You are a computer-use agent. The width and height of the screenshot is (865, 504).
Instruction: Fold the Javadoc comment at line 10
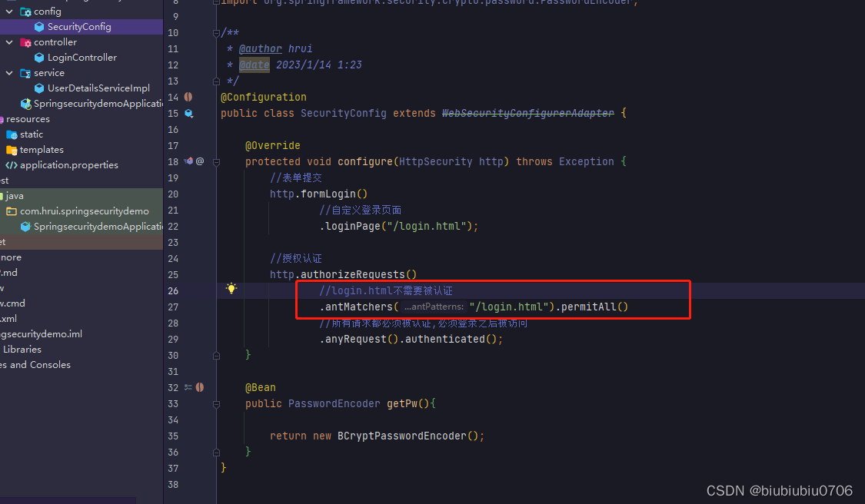[x=216, y=33]
